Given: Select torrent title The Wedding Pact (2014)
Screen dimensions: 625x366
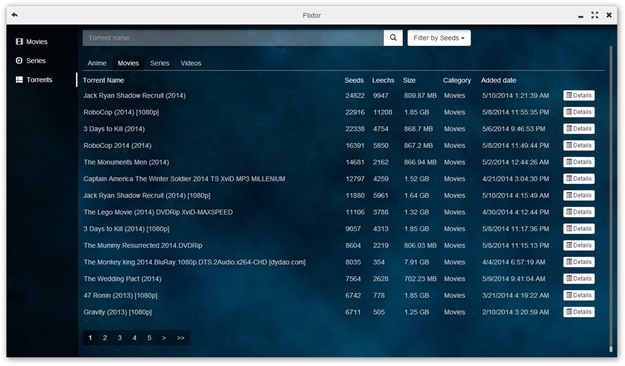Looking at the screenshot, I should point(122,279).
